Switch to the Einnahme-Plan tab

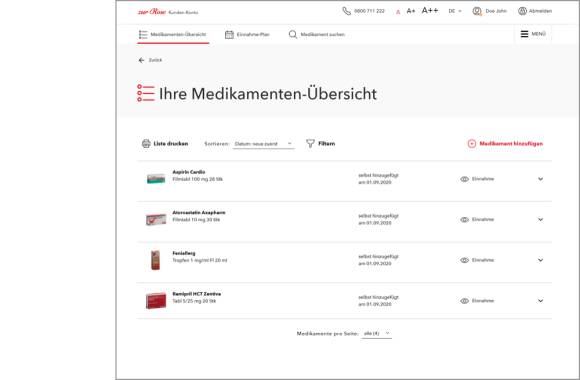(x=247, y=34)
